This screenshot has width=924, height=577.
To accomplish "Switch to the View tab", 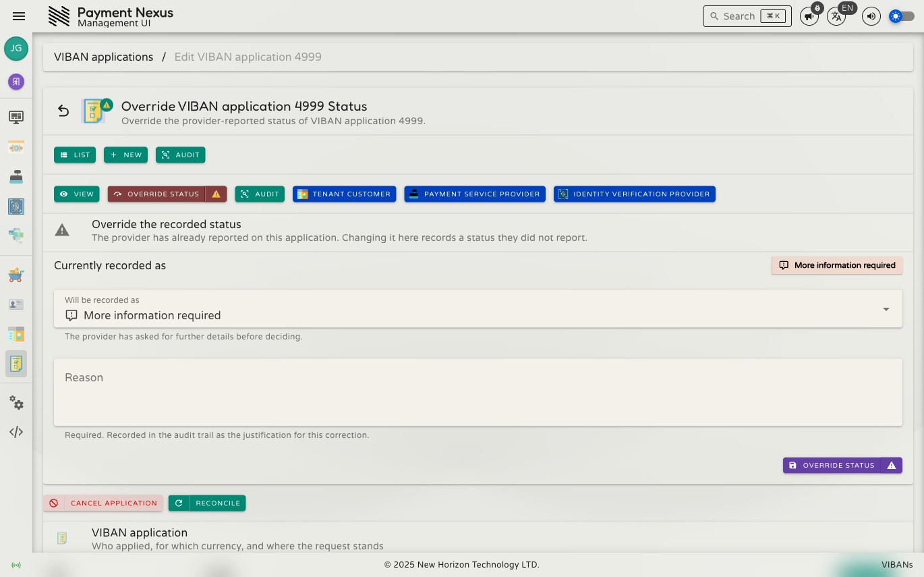I will point(77,194).
